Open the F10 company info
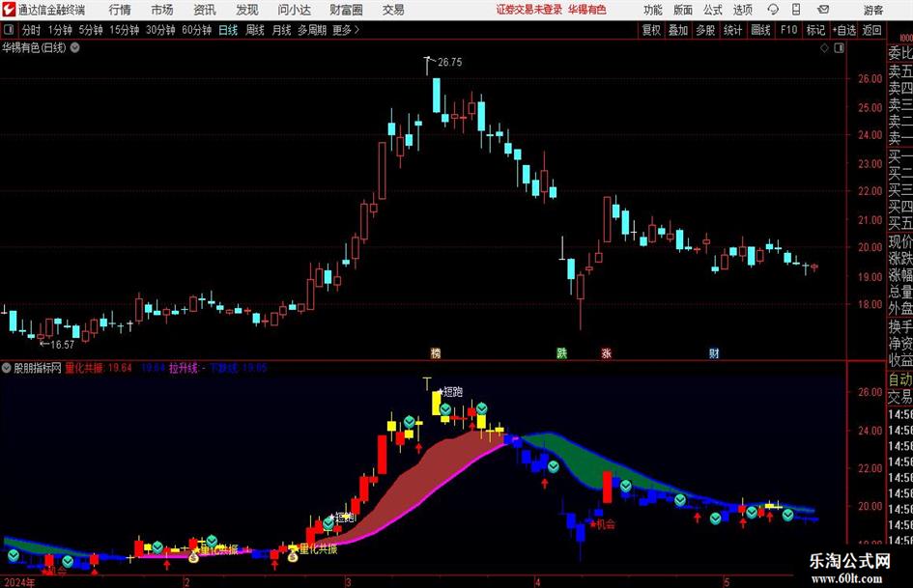Image resolution: width=913 pixels, height=588 pixels. [x=788, y=30]
